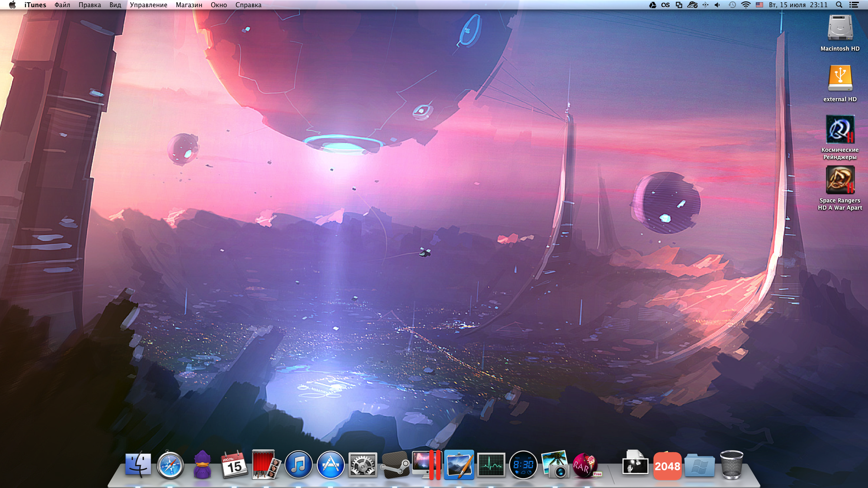Open the RAR Extractor Free app
Screen dimensions: 868x488
585,465
